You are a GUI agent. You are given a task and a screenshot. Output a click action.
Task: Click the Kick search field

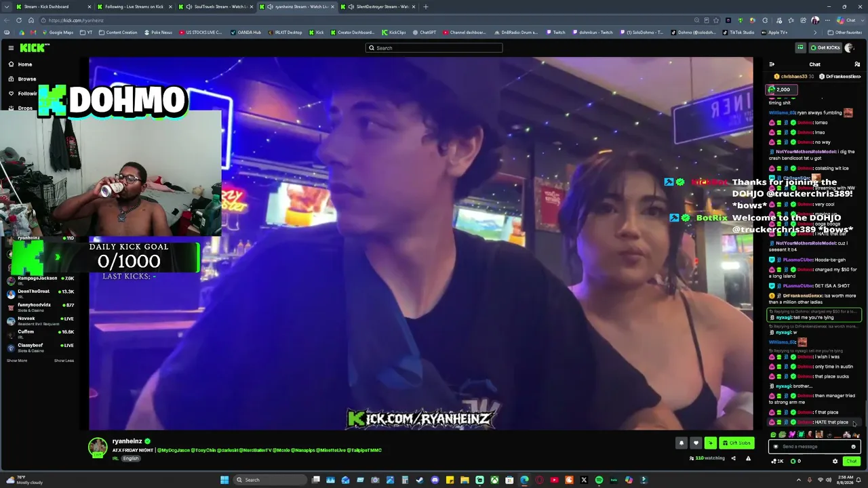[x=434, y=48]
